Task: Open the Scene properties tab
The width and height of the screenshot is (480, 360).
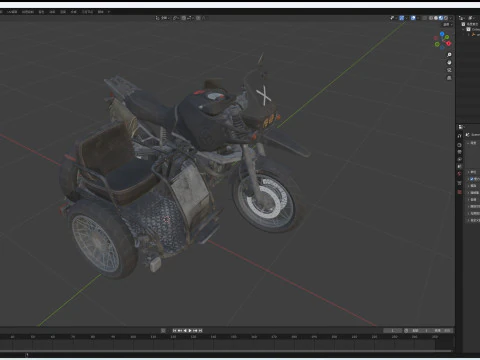Action: click(460, 166)
